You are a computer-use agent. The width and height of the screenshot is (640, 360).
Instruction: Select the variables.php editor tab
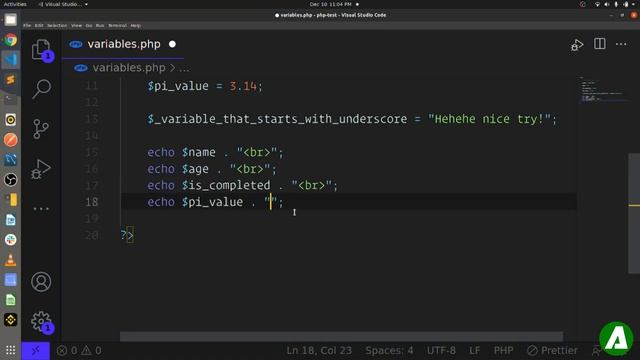tap(122, 44)
